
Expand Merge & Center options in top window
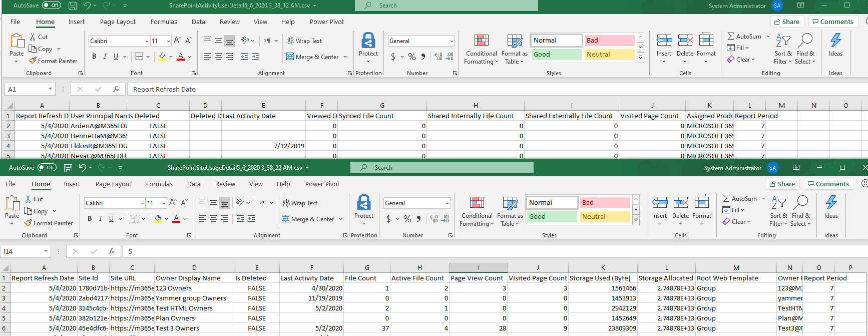point(345,57)
